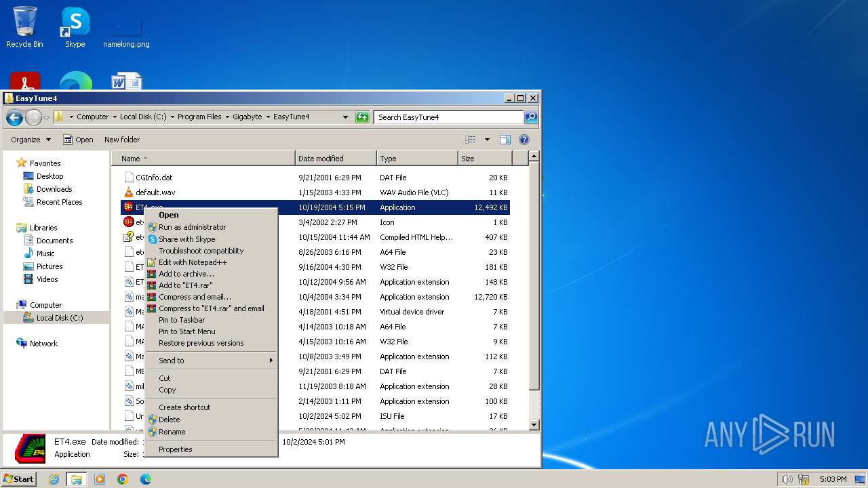This screenshot has width=868, height=488.
Task: Choose Delete in the context menu
Action: pos(211,420)
